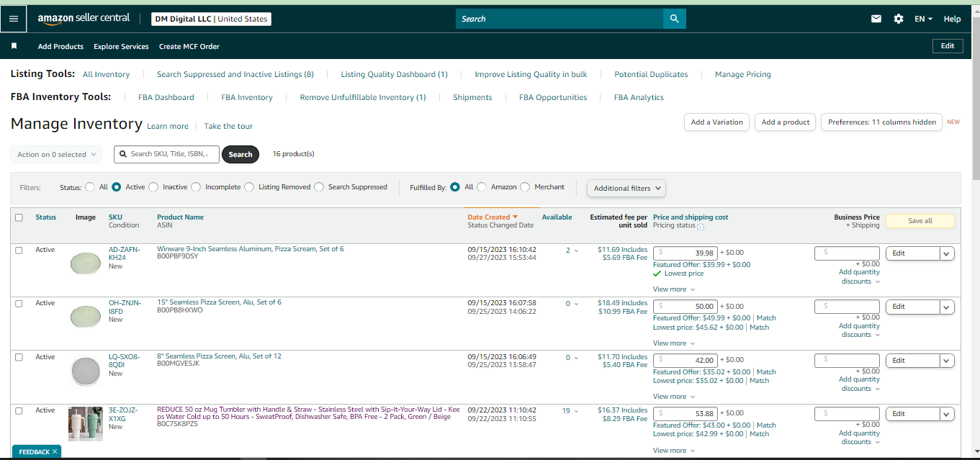Click the search magnifier button
The width and height of the screenshot is (980, 460).
(x=674, y=19)
